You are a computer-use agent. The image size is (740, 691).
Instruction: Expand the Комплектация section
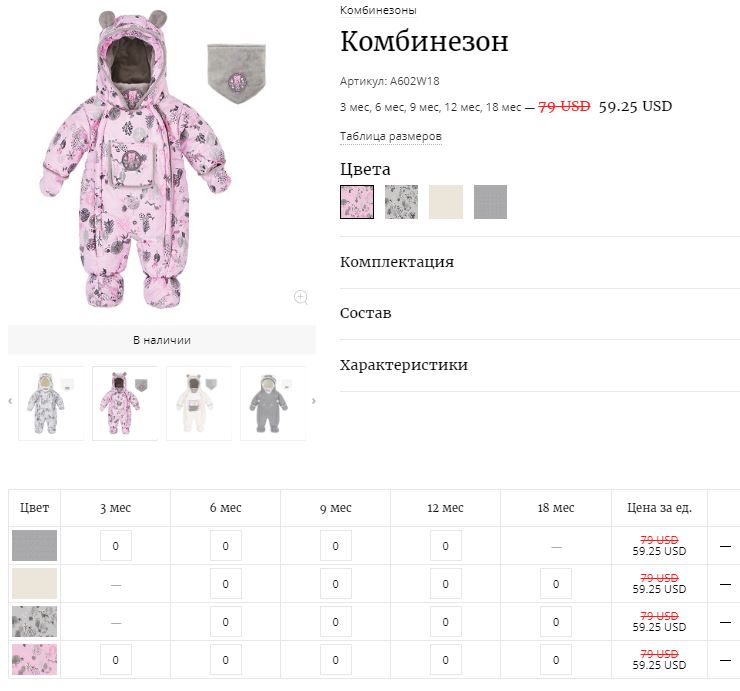[x=397, y=262]
